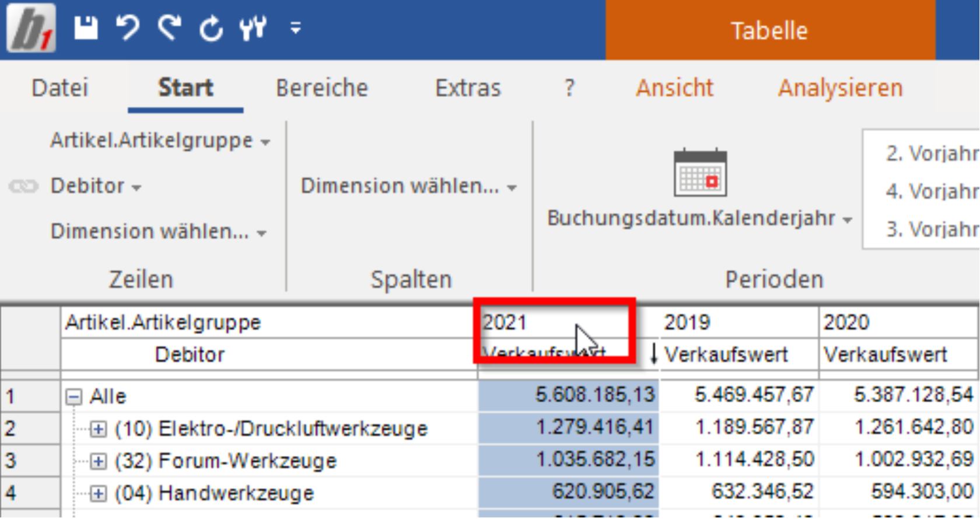980x519 pixels.
Task: Open the help question mark tab
Action: 569,88
